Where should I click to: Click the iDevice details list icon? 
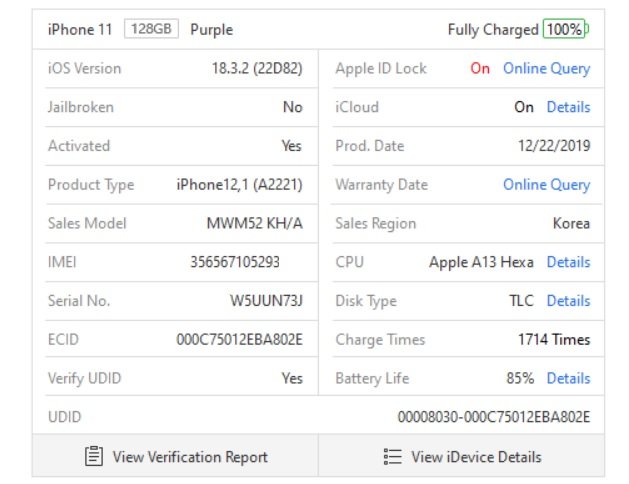click(x=392, y=456)
